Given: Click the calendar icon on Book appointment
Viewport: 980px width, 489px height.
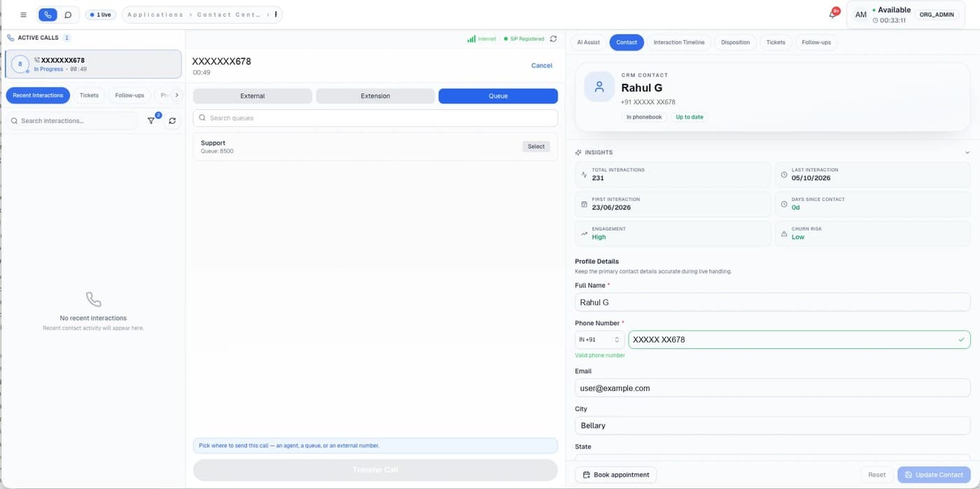Looking at the screenshot, I should [x=587, y=475].
